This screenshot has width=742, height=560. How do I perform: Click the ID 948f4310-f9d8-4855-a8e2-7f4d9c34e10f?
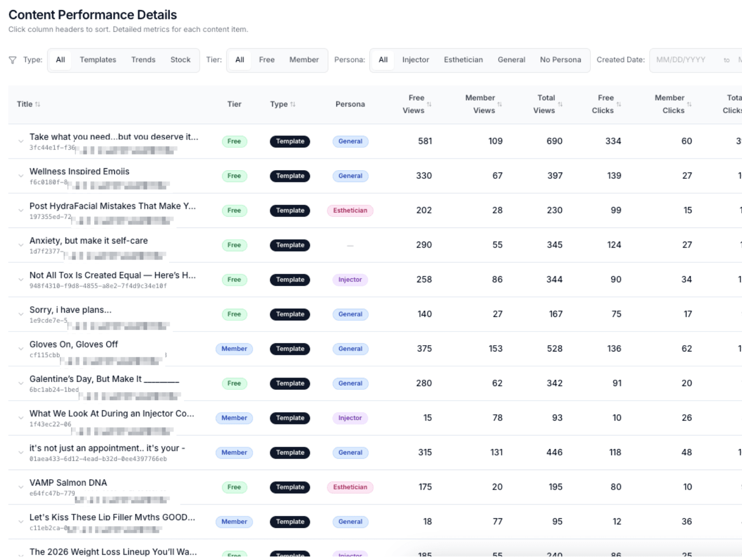pos(98,286)
